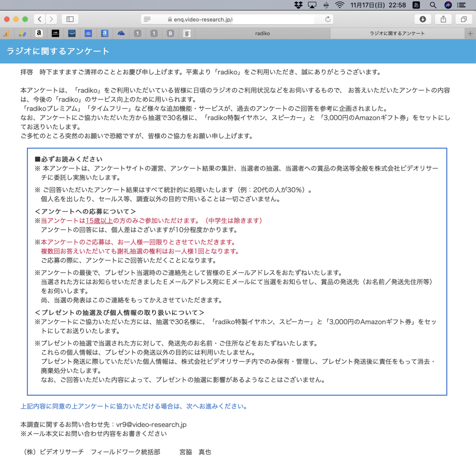
Task: Open the date and time 11月17日(日) 22:58
Action: [378, 5]
